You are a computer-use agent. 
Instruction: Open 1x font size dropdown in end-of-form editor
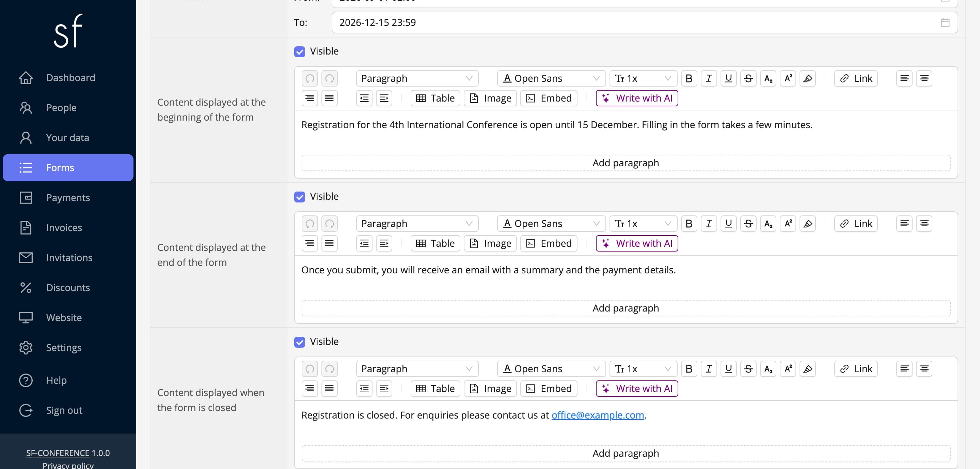[x=643, y=224]
